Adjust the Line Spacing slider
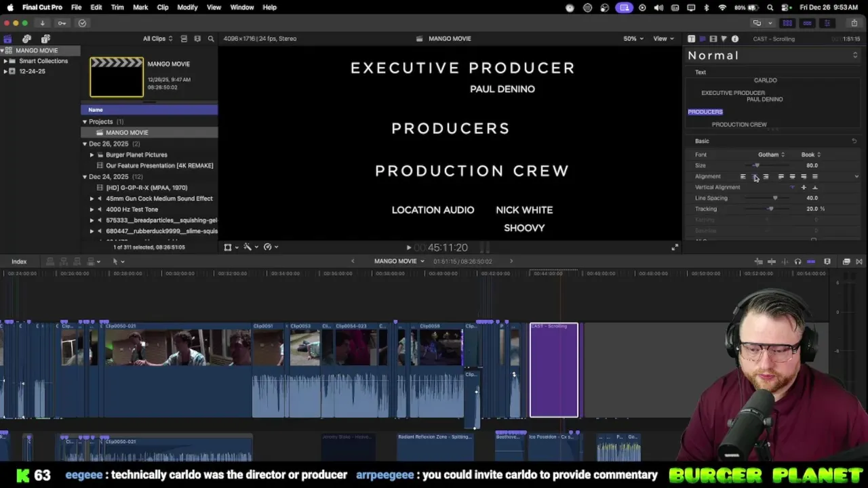Image resolution: width=868 pixels, height=488 pixels. click(x=768, y=198)
